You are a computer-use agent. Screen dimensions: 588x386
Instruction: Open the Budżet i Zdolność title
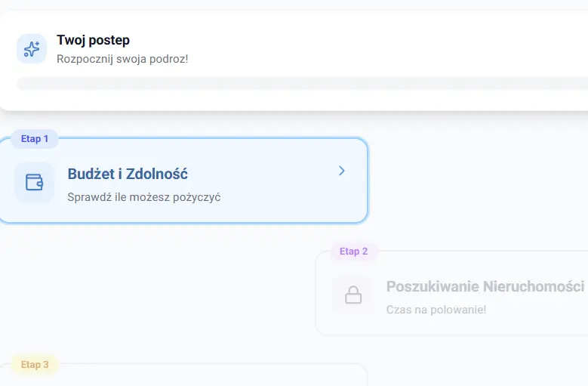coord(128,174)
